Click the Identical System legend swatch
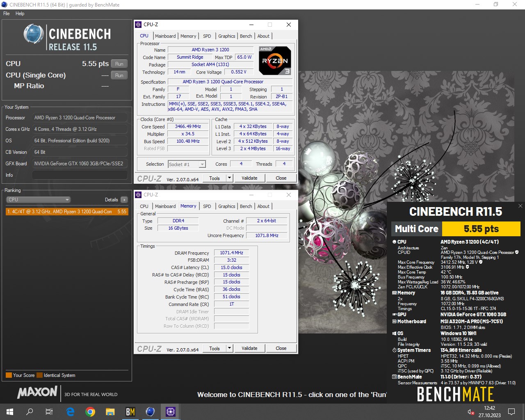This screenshot has width=525, height=420. pyautogui.click(x=39, y=375)
